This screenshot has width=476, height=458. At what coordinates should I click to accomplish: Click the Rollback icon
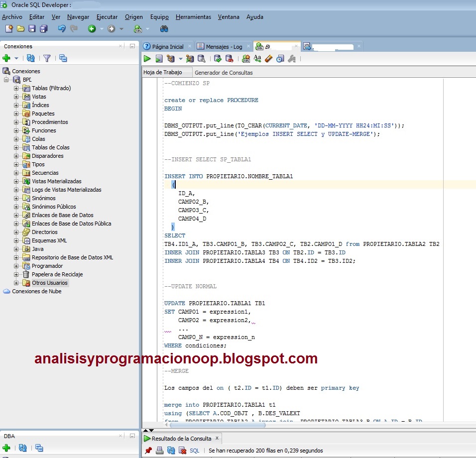coord(230,58)
